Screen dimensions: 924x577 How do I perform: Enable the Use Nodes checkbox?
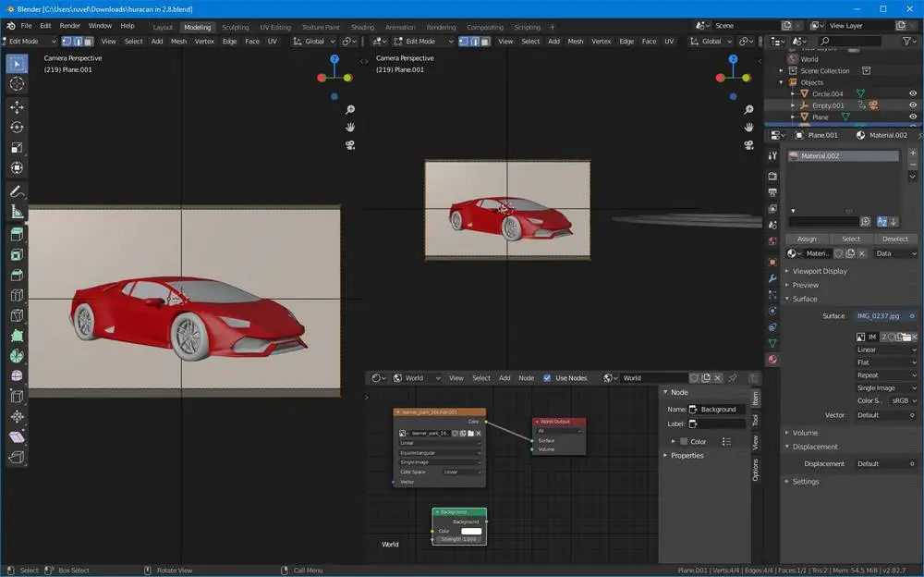[x=548, y=378]
